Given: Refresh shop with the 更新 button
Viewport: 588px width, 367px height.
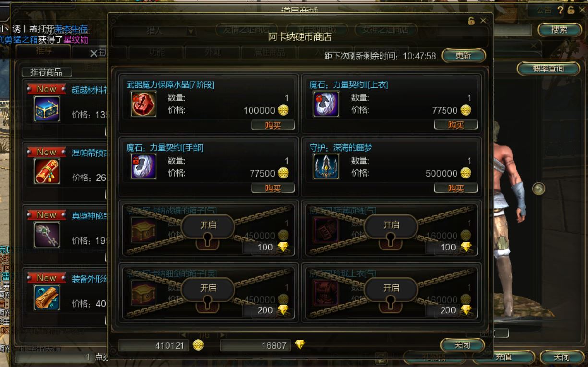Looking at the screenshot, I should tap(463, 56).
